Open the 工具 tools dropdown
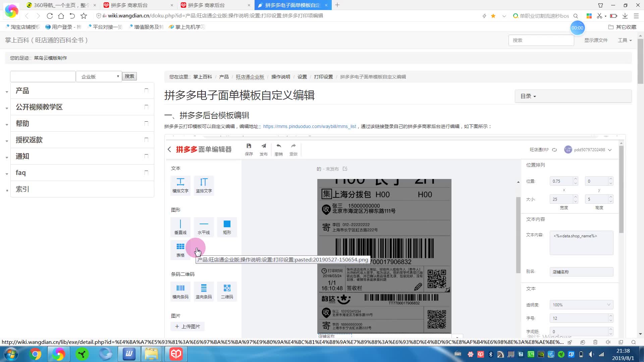 pyautogui.click(x=625, y=40)
